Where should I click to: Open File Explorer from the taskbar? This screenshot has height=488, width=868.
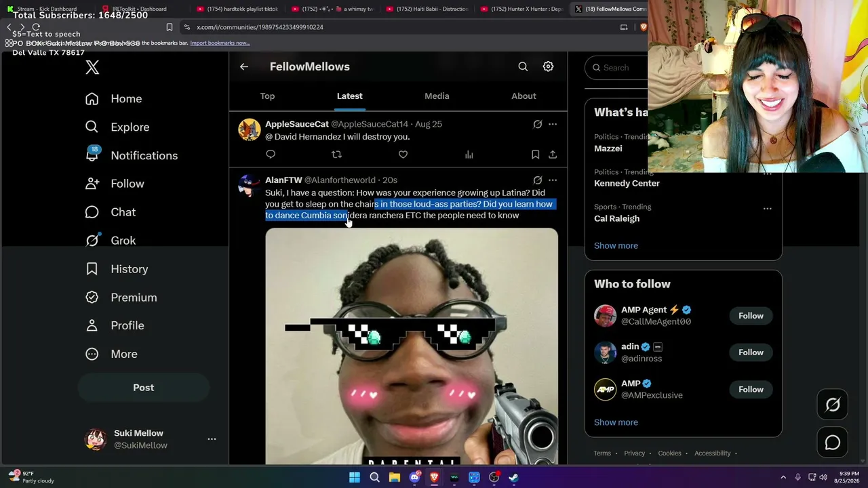point(394,477)
